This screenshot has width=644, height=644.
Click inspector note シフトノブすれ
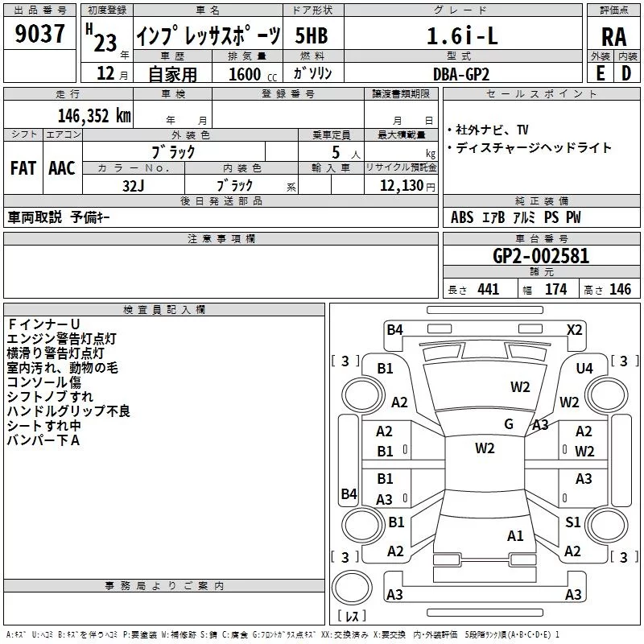point(50,396)
